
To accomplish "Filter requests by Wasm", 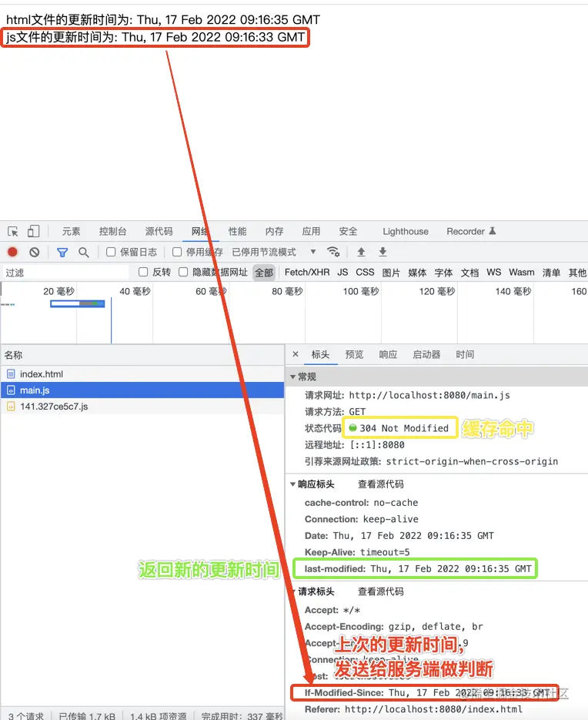I will (x=522, y=273).
